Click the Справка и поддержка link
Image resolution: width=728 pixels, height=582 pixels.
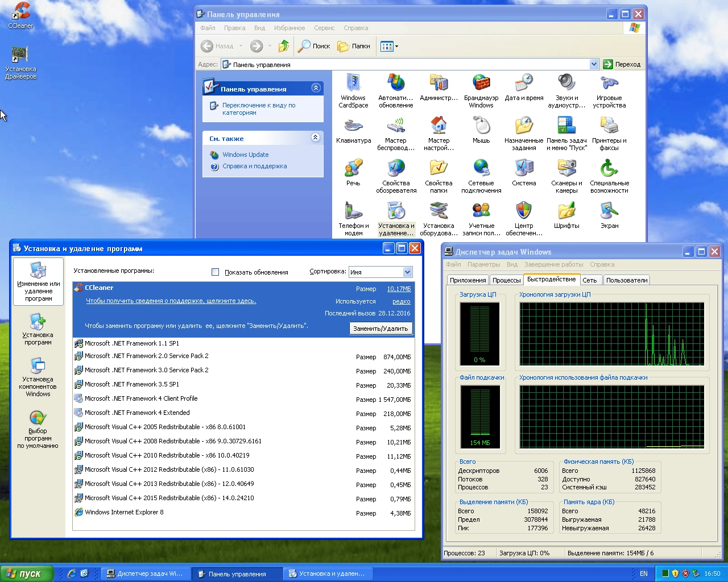click(254, 167)
